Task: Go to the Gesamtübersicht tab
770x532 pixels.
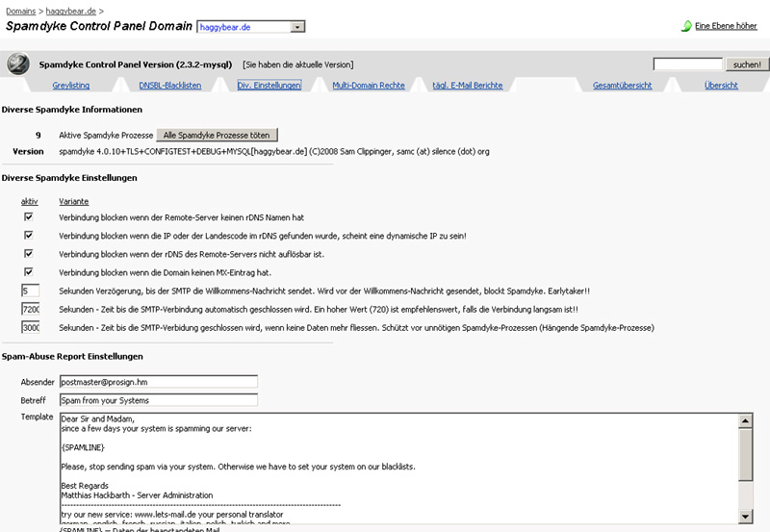Action: click(x=622, y=86)
